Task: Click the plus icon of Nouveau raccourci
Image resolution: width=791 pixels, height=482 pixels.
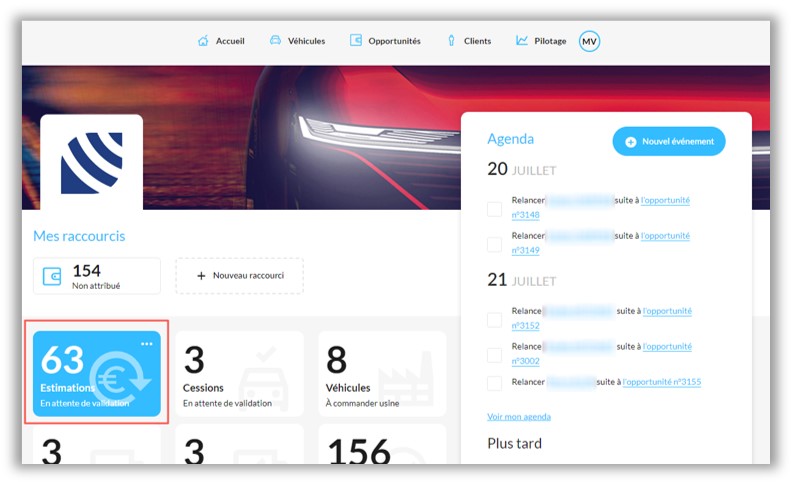Action: click(201, 276)
